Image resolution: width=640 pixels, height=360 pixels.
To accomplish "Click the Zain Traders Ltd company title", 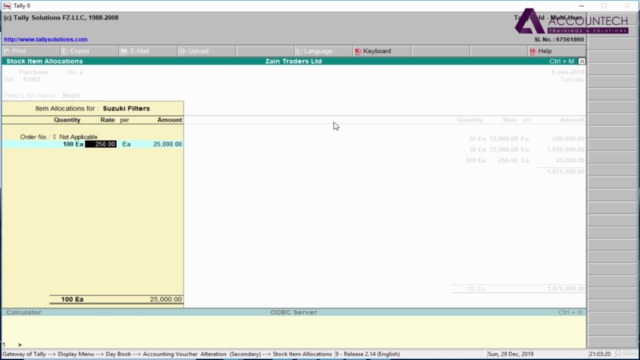I will [x=293, y=61].
